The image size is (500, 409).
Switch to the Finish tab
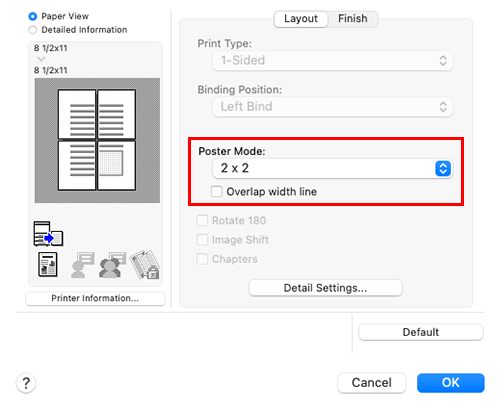coord(353,19)
